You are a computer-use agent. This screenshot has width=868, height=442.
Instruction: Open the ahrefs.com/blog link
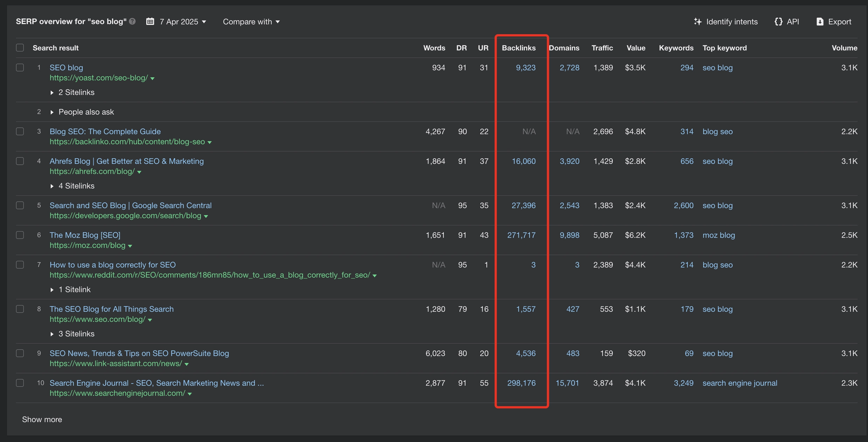[x=92, y=172]
